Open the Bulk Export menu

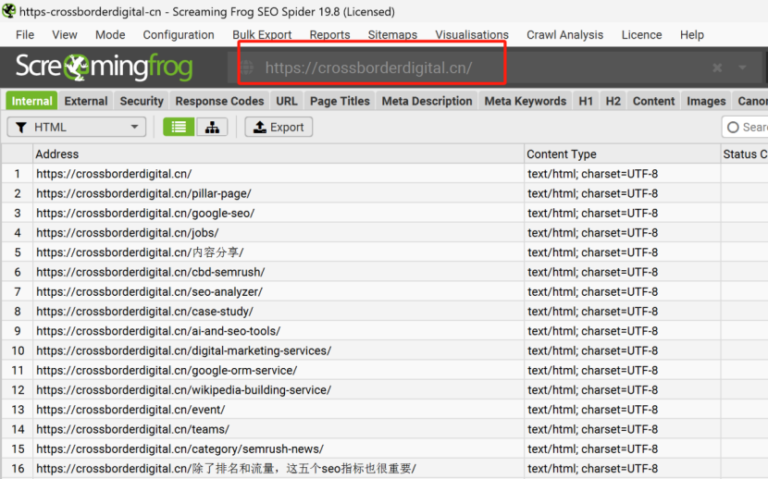pos(262,35)
